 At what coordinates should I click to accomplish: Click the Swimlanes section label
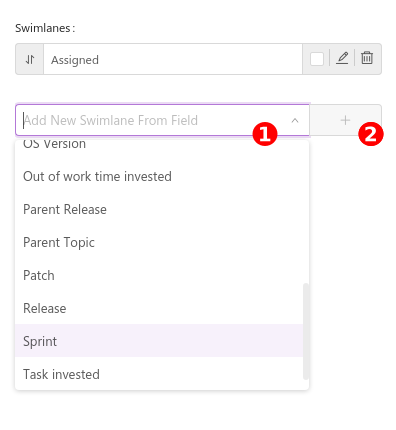click(x=45, y=28)
